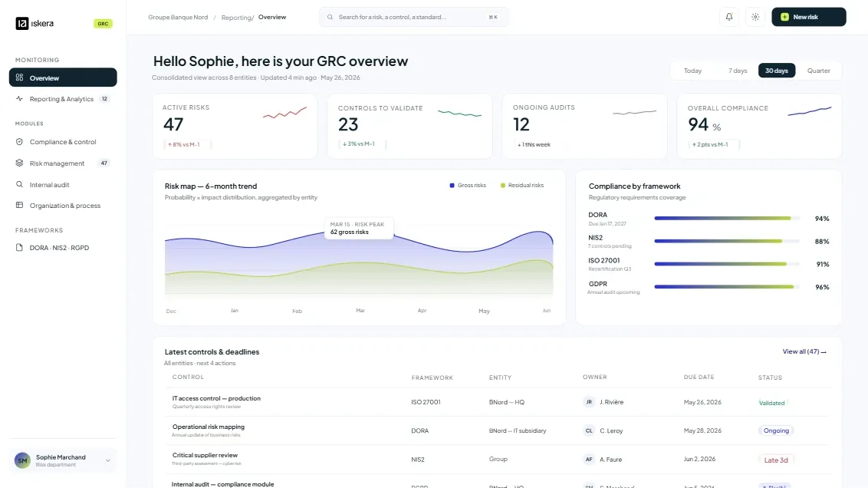Go to Groupe Banque Nord breadcrumb
This screenshot has height=488, width=868.
(x=178, y=17)
